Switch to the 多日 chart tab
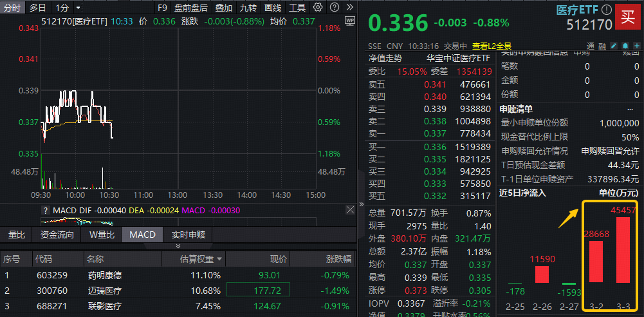The width and height of the screenshot is (644, 317). 38,8
